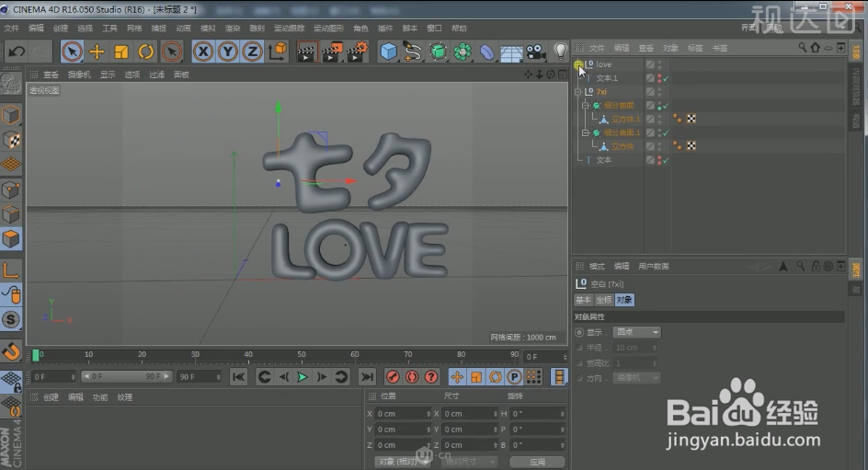Add a Light object
Image resolution: width=868 pixels, height=470 pixels.
[x=560, y=52]
